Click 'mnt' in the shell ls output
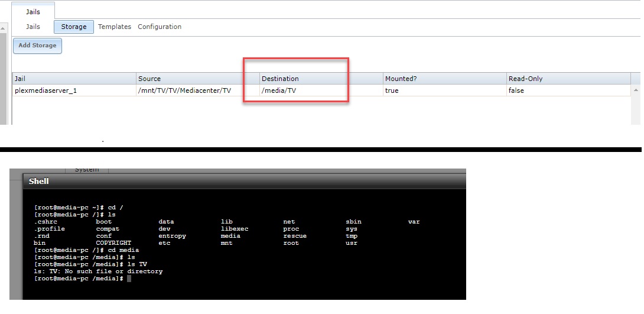This screenshot has width=644, height=314. point(226,243)
